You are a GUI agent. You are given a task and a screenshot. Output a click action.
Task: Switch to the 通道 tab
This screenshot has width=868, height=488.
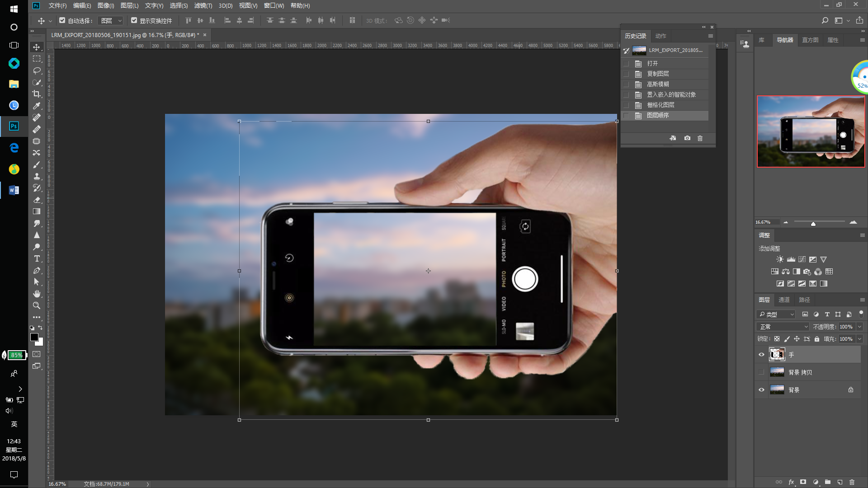784,300
